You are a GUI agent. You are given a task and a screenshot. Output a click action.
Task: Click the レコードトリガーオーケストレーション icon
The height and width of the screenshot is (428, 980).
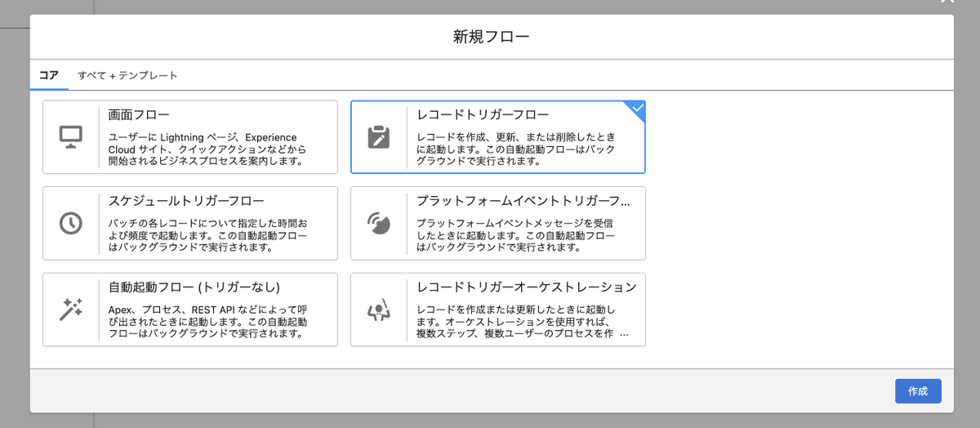click(379, 310)
